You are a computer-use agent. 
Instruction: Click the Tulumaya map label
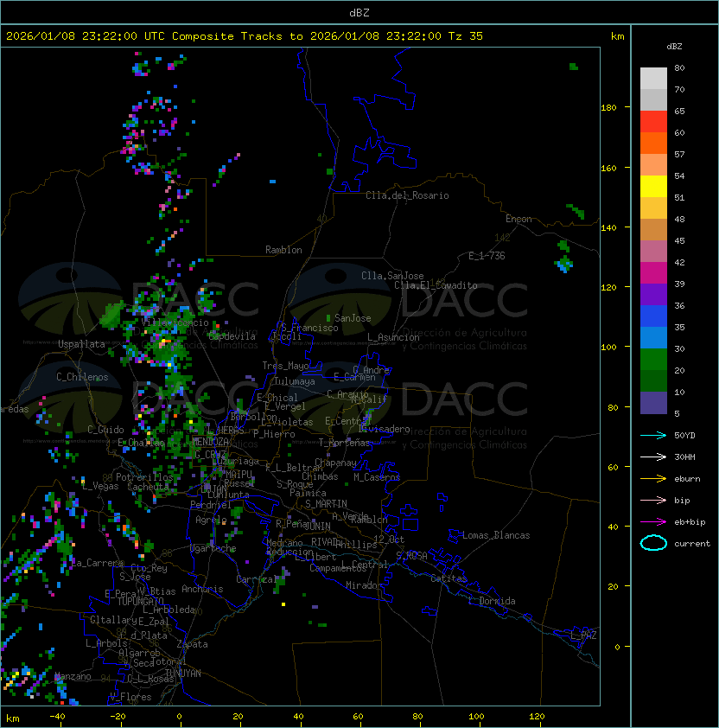pyautogui.click(x=295, y=381)
